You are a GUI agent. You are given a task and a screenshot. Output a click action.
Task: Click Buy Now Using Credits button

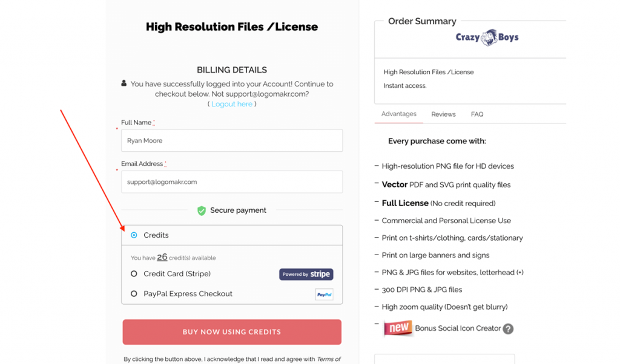[x=232, y=332]
